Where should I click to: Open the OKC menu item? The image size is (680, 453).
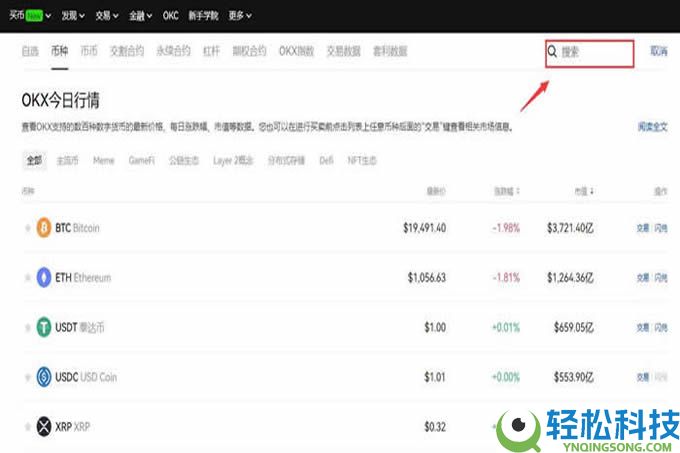(170, 16)
